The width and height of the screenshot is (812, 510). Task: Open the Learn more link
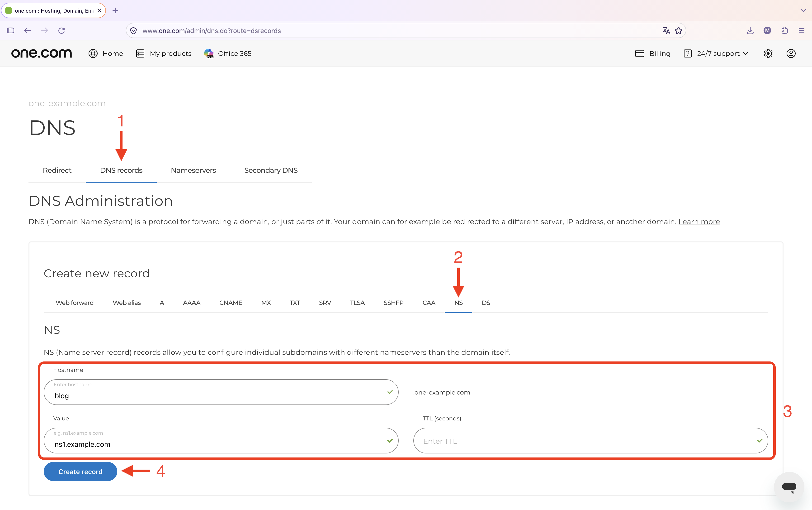click(x=699, y=221)
